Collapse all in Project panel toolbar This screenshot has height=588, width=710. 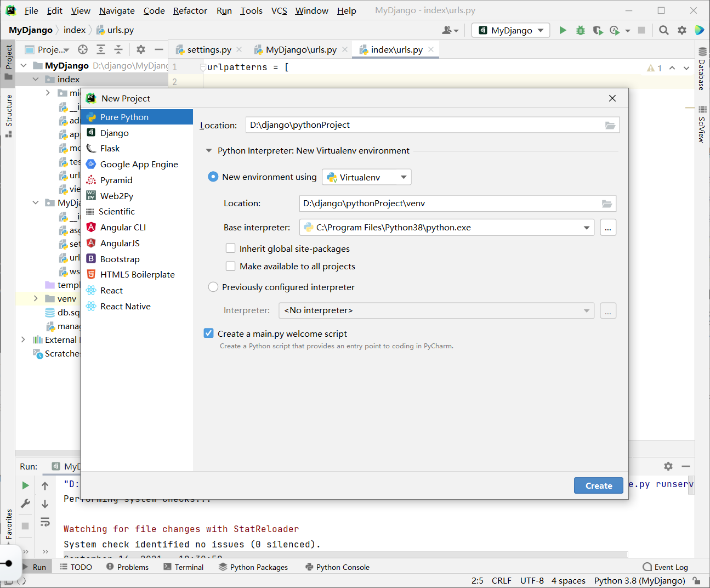coord(118,49)
